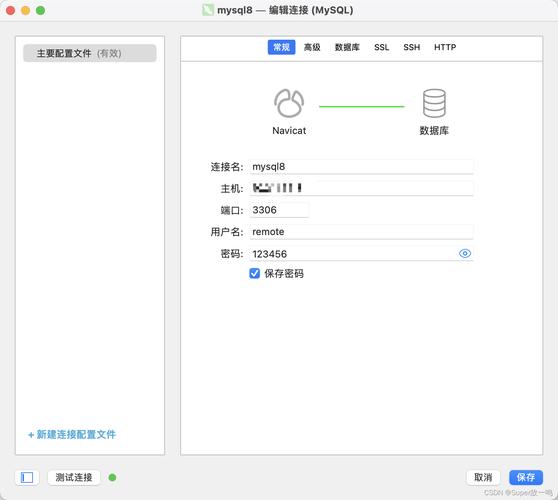Select 主要配置文件 profile in sidebar
558x500 pixels.
[90, 53]
